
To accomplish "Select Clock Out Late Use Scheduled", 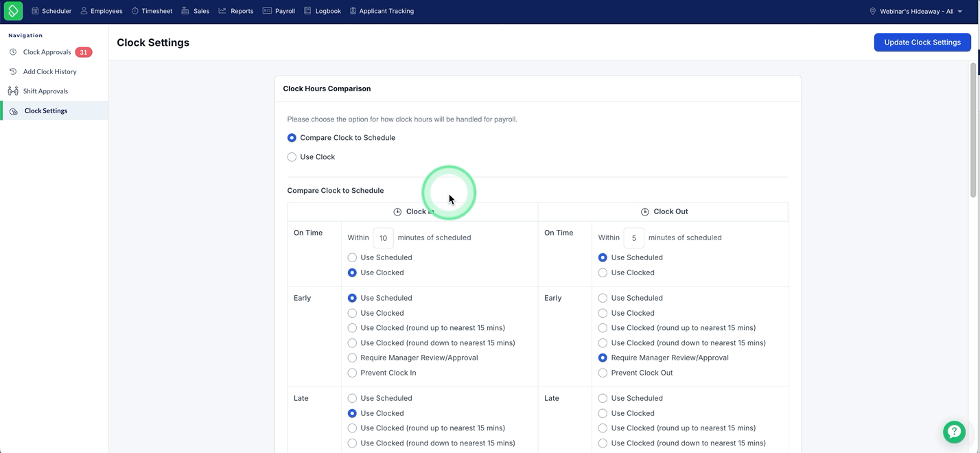I will click(x=603, y=398).
